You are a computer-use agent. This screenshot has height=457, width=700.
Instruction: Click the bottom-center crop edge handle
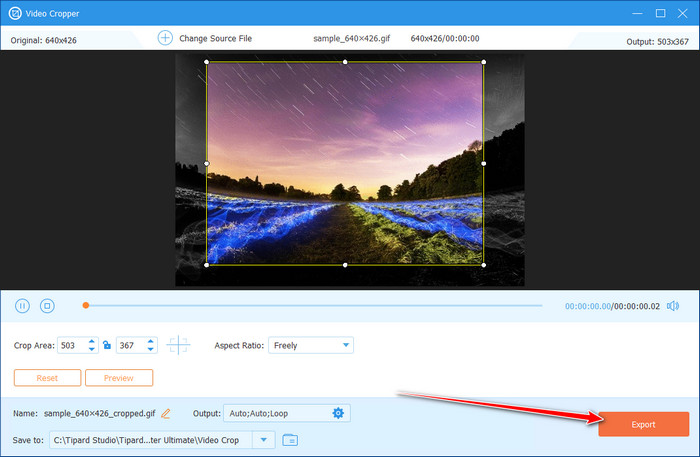click(x=345, y=265)
